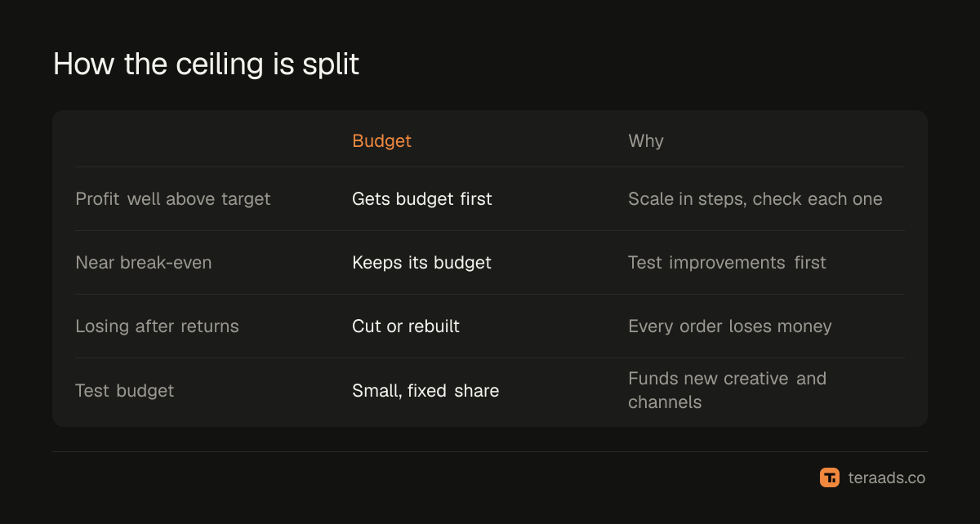Click the orange teraads logo icon

click(830, 477)
